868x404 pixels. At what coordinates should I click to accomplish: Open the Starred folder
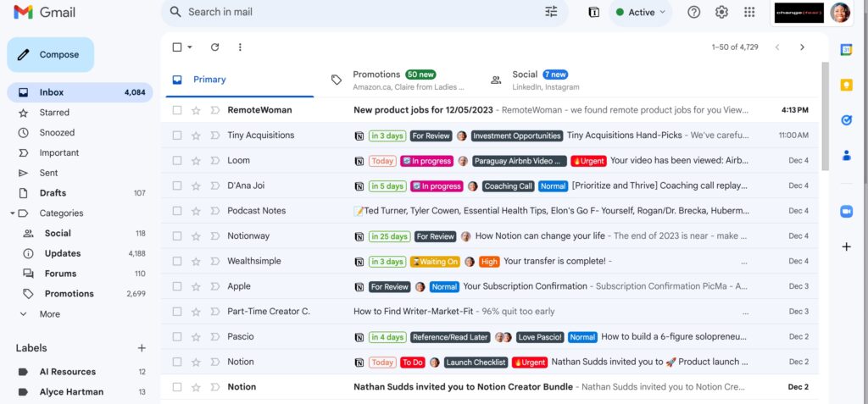point(54,113)
